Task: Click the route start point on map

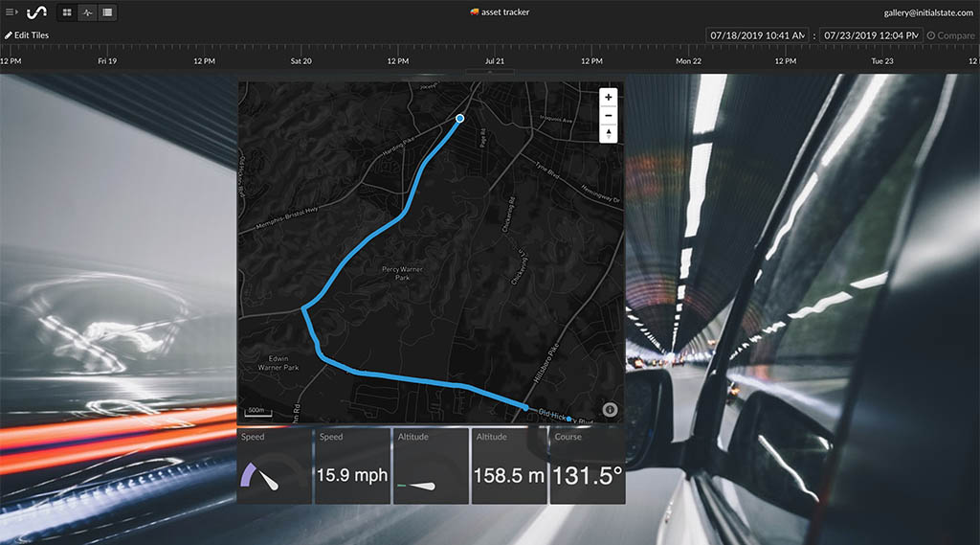Action: (x=459, y=118)
